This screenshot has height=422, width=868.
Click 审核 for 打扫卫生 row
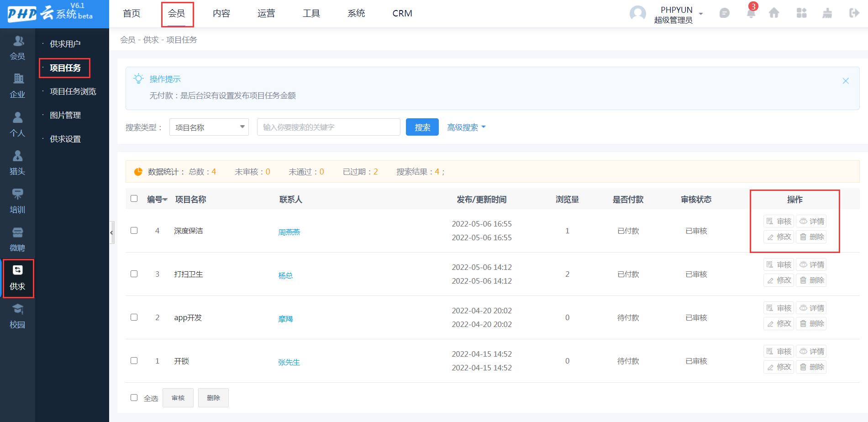point(779,264)
